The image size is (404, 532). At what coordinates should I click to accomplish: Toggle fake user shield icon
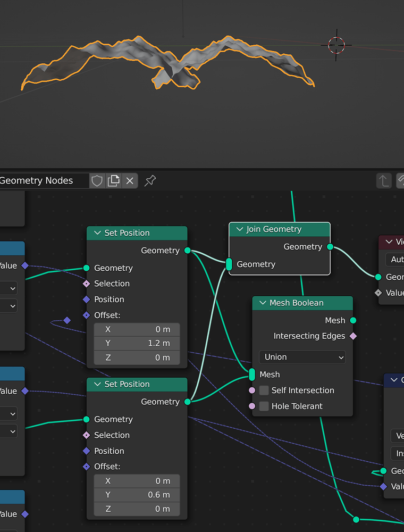[x=97, y=180]
